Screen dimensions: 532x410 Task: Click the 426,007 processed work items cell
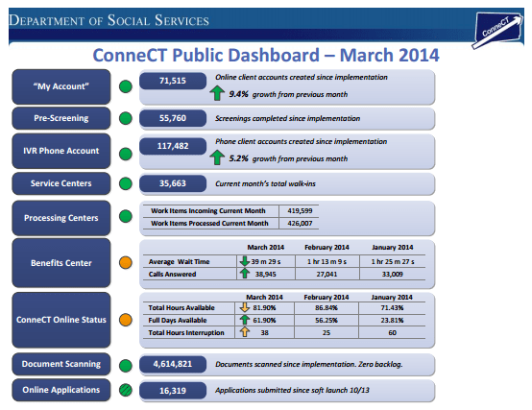(x=300, y=223)
